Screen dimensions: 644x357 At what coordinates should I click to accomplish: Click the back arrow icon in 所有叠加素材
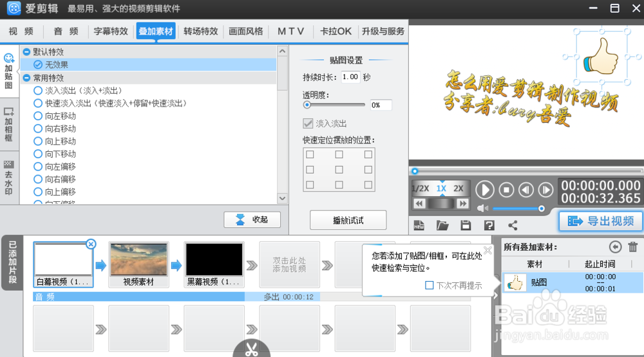pos(615,247)
